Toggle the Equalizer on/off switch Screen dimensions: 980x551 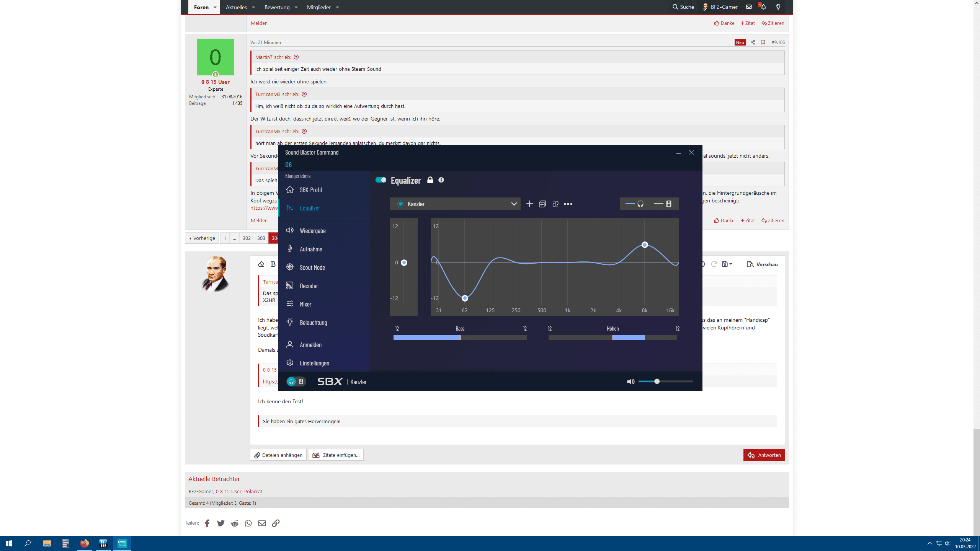coord(381,180)
